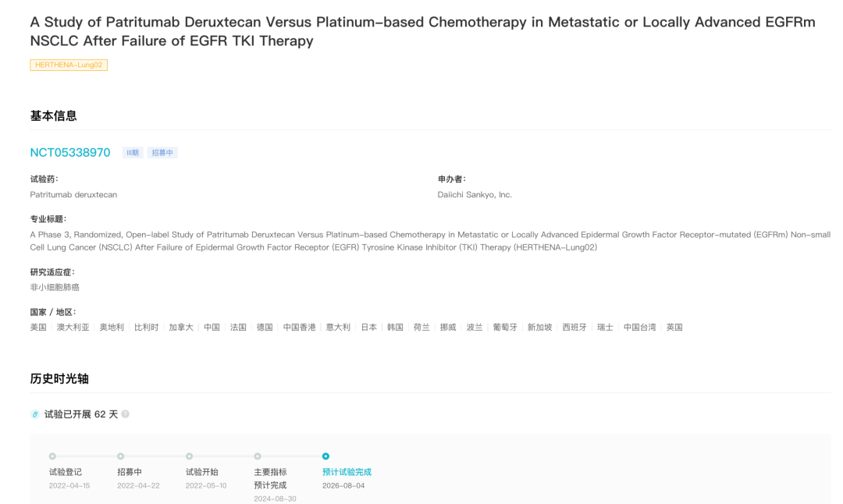This screenshot has height=504, width=843.
Task: Click the 美国 country entry
Action: 38,327
